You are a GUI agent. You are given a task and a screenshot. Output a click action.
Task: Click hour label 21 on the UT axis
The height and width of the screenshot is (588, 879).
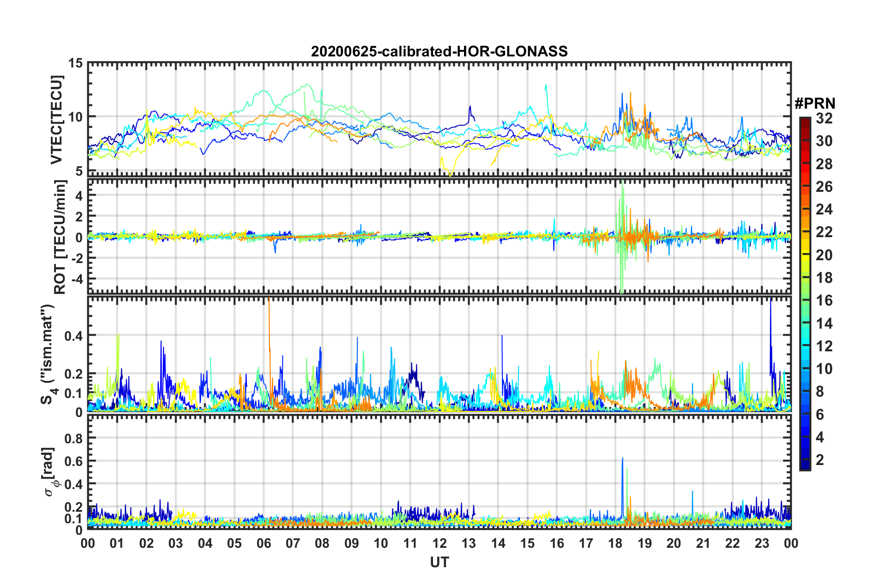coord(703,543)
